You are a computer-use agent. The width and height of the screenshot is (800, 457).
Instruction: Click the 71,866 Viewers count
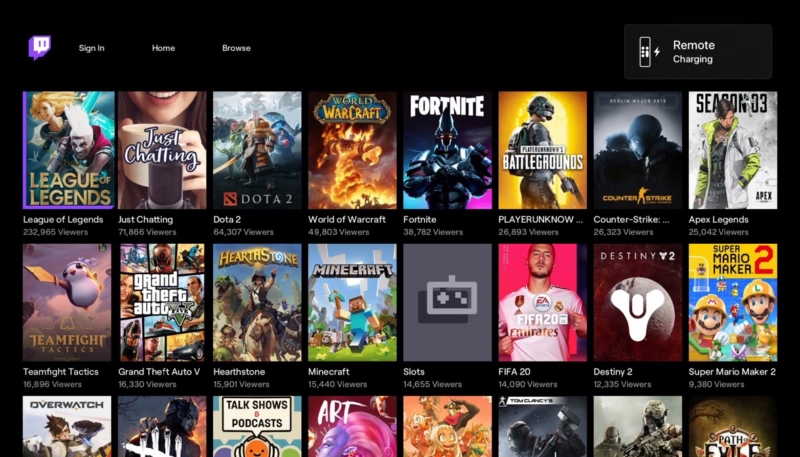147,232
